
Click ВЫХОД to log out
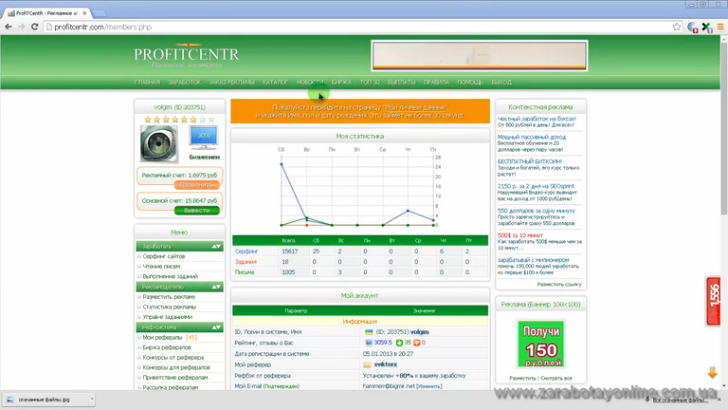pyautogui.click(x=501, y=82)
